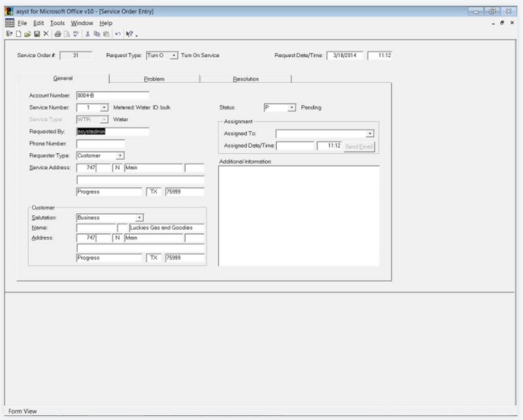
Task: Click Service Address direction N field
Action: click(117, 168)
